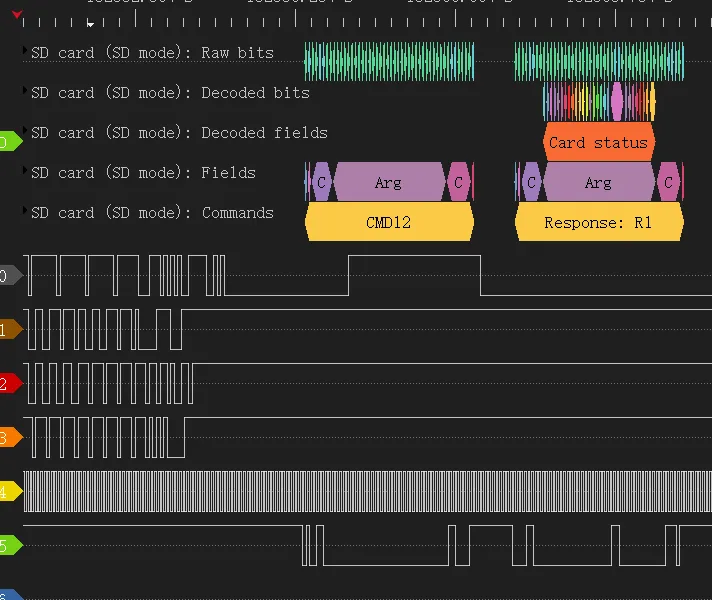Click the red channel 2 label tag
Viewport: 712px width, 600px height.
click(x=9, y=384)
